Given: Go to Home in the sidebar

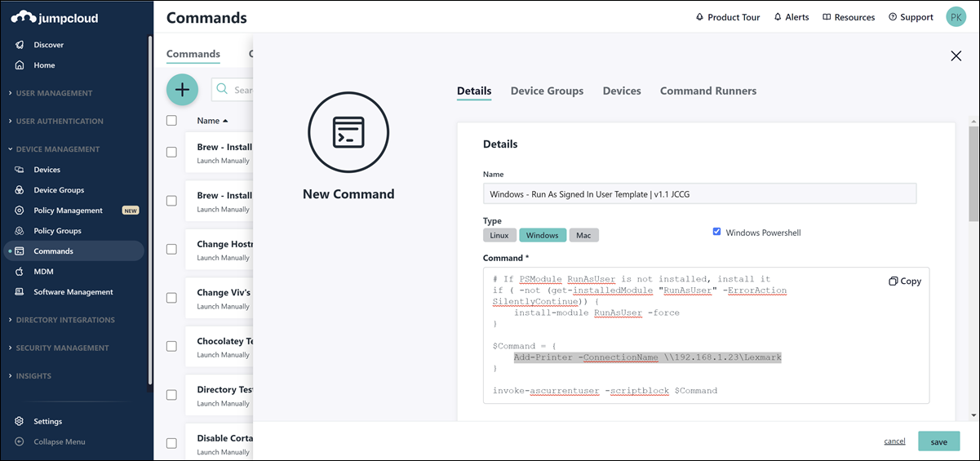Looking at the screenshot, I should [x=44, y=65].
